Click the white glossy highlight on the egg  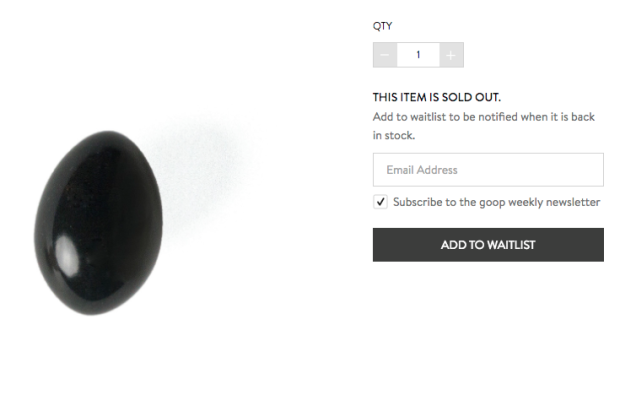point(66,255)
